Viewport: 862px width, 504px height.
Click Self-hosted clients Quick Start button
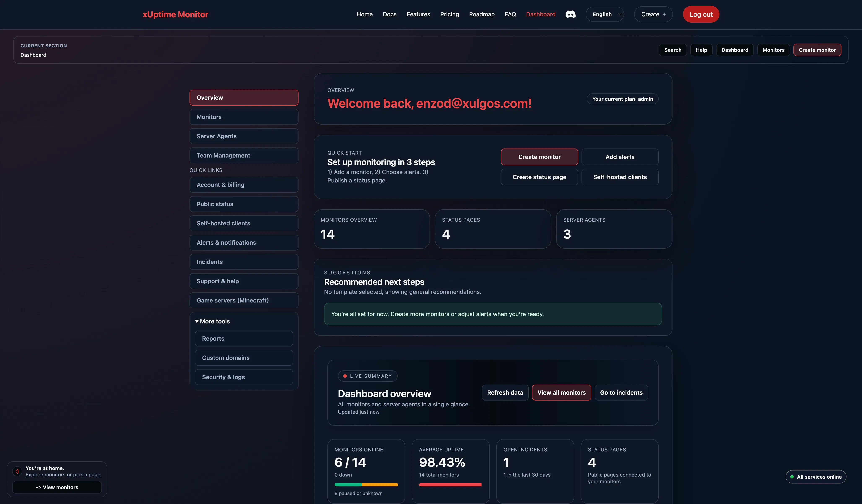(x=620, y=177)
